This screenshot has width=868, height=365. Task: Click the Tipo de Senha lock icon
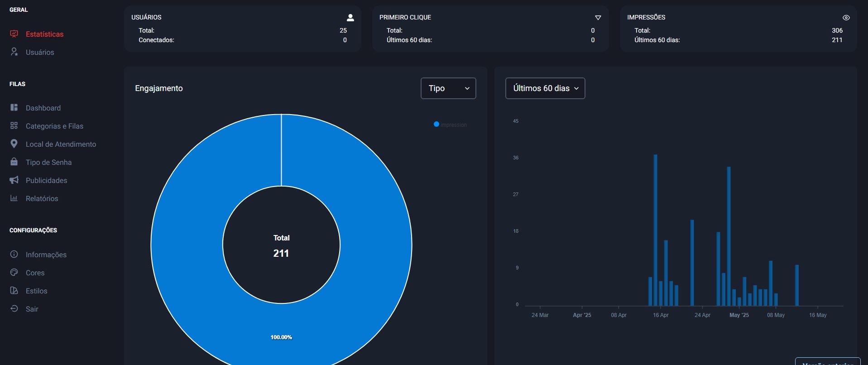coord(14,162)
